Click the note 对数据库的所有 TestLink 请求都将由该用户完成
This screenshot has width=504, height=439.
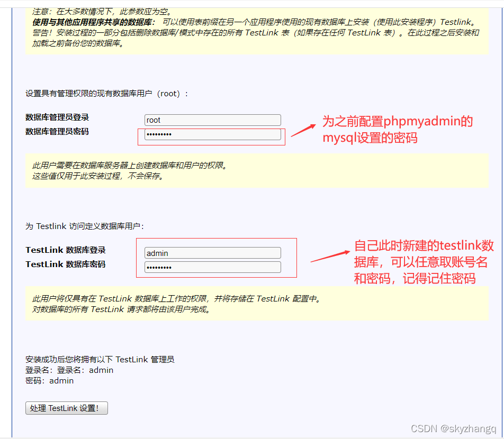pyautogui.click(x=121, y=309)
